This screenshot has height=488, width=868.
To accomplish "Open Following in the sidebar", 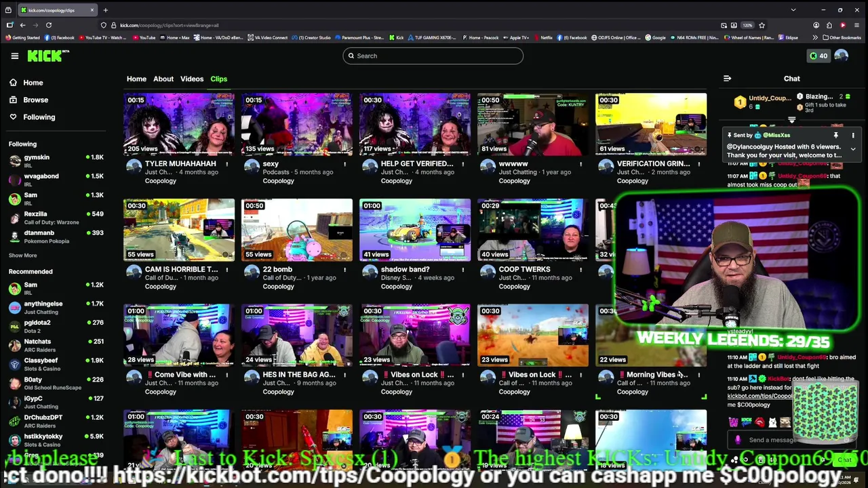I will tap(39, 117).
